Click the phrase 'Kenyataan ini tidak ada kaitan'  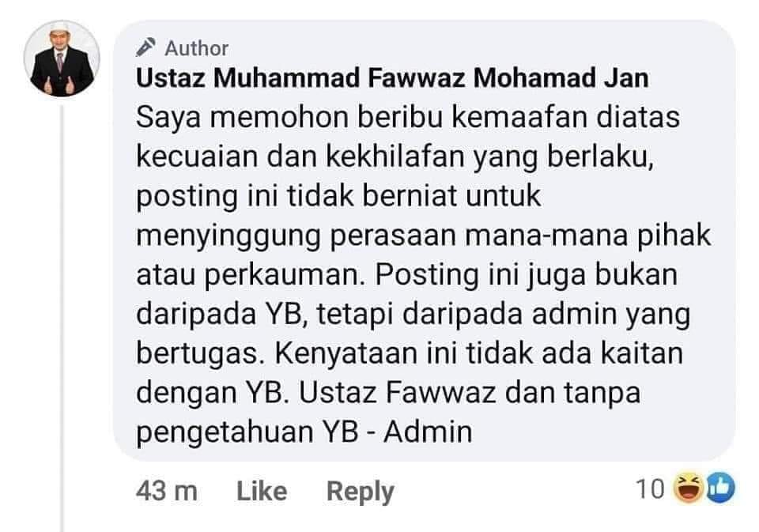click(x=479, y=353)
